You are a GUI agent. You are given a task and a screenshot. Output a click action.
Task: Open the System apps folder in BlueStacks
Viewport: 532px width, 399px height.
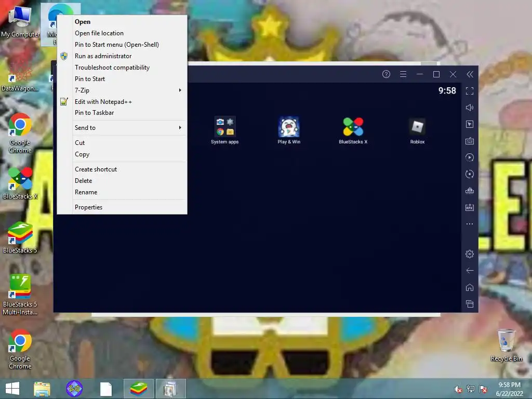coord(224,130)
